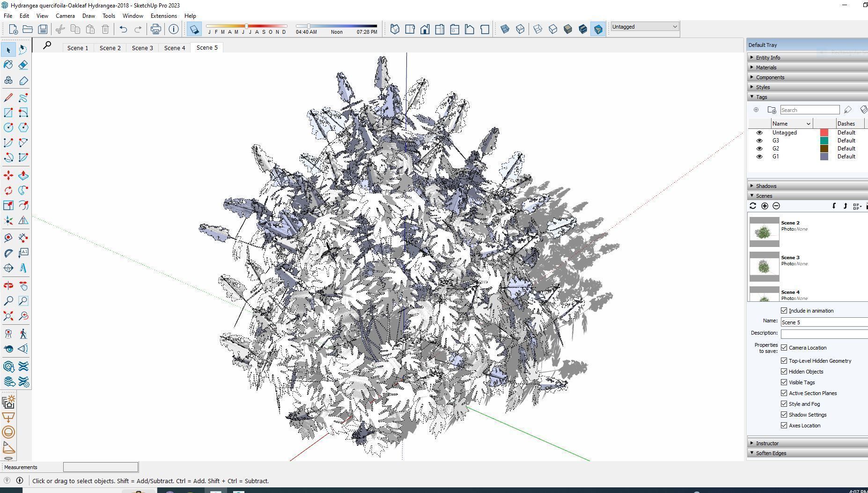Activate the 3D Text tool

(23, 268)
